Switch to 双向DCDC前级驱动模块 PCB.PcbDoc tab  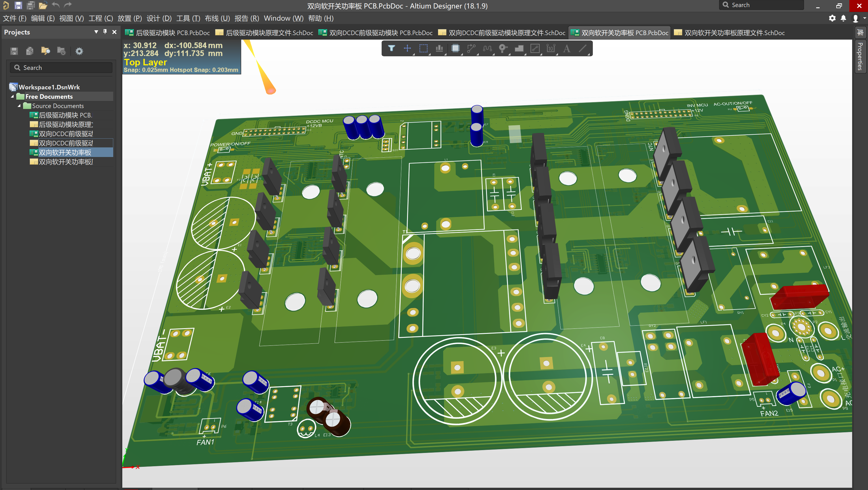click(375, 33)
